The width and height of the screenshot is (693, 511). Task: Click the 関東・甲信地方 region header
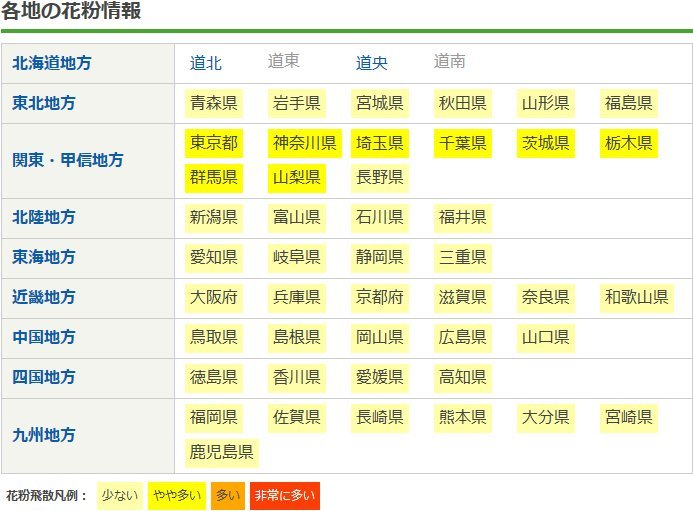[x=68, y=160]
